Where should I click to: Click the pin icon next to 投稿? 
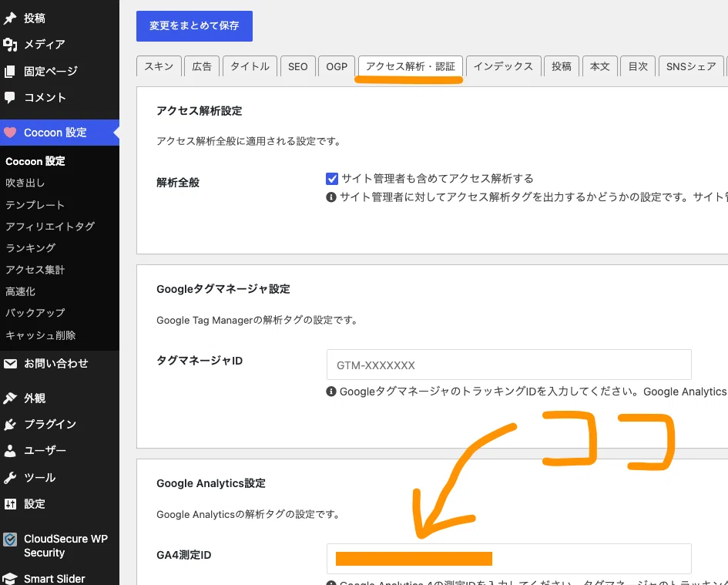(10, 18)
